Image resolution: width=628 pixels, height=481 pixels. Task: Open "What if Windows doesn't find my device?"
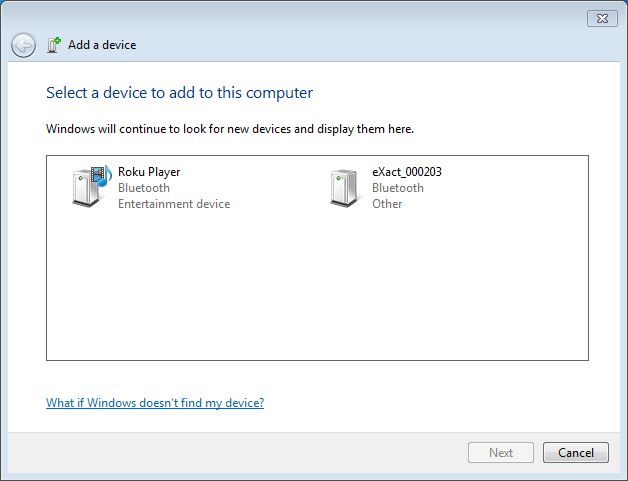tap(155, 403)
